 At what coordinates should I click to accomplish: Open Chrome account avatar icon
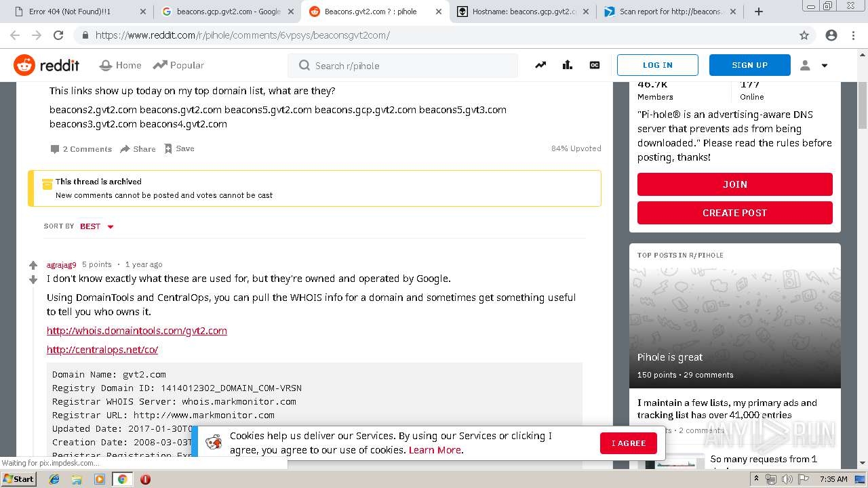click(x=831, y=35)
